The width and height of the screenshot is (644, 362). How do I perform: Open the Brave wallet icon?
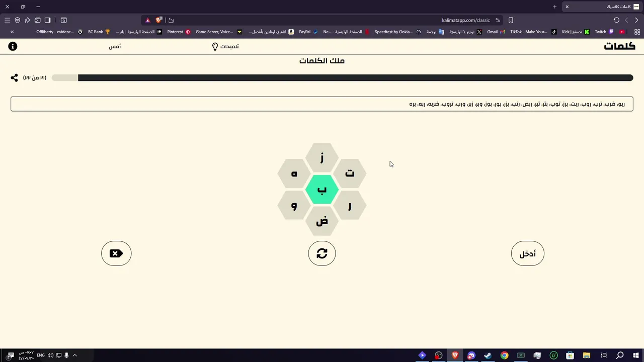tap(37, 20)
